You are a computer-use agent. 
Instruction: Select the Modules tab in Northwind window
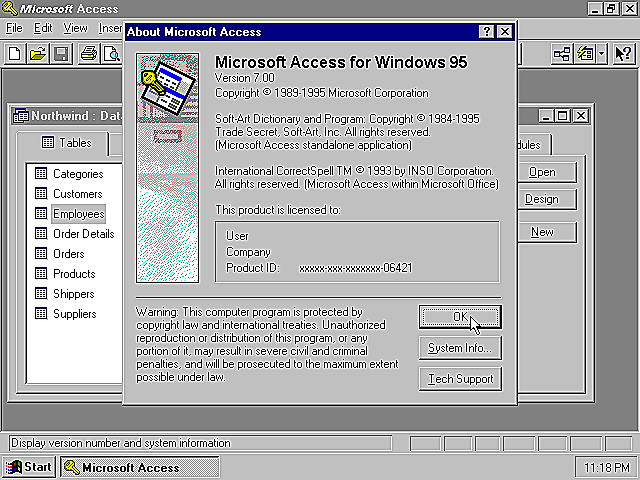point(534,144)
